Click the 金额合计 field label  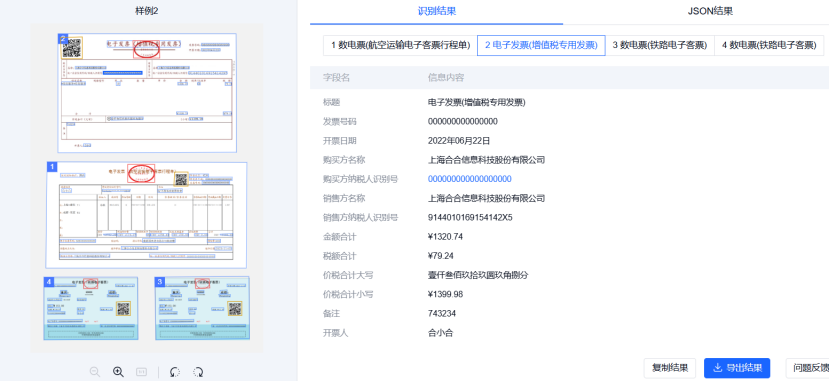click(340, 237)
